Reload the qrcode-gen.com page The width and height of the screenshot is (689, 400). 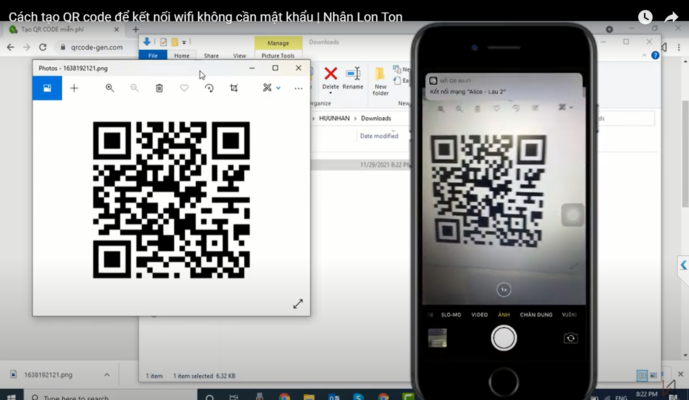tap(43, 47)
